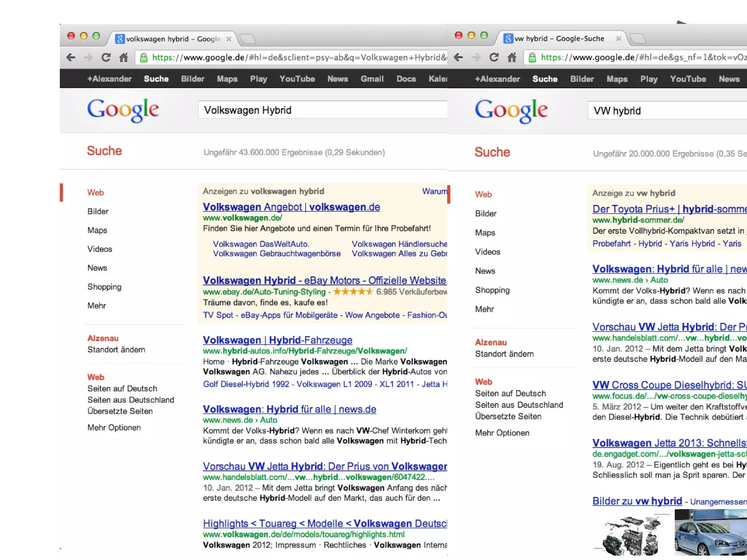
Task: Open YouTube in left Google top bar
Action: coord(297,79)
